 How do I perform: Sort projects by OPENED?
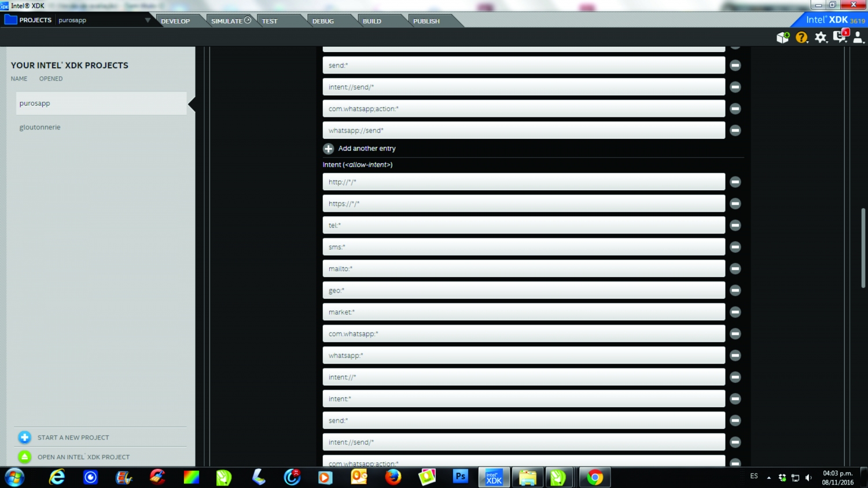pos(51,79)
